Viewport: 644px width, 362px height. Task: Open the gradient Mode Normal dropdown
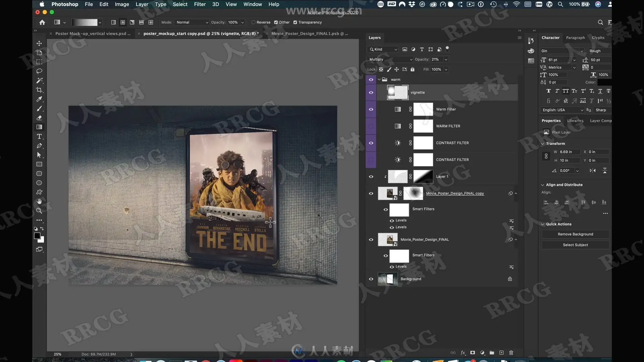192,22
